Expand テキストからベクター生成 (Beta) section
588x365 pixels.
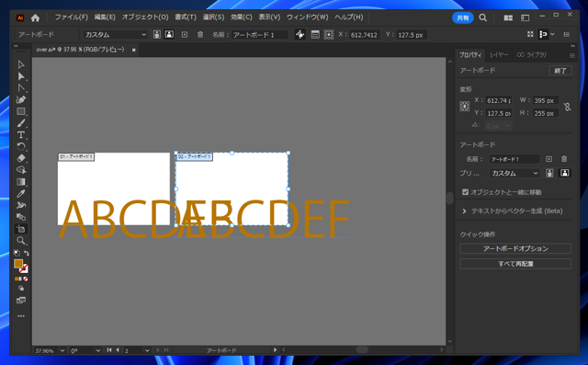(465, 211)
